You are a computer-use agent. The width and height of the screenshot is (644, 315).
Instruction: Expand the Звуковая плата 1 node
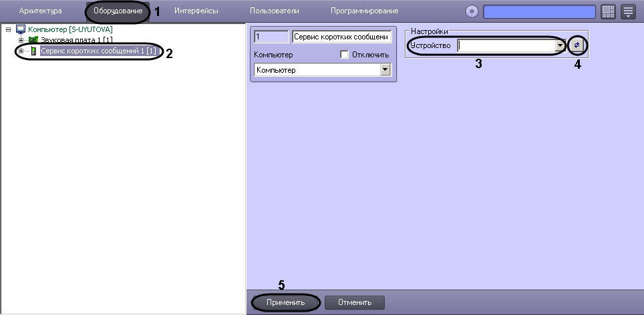pyautogui.click(x=21, y=41)
